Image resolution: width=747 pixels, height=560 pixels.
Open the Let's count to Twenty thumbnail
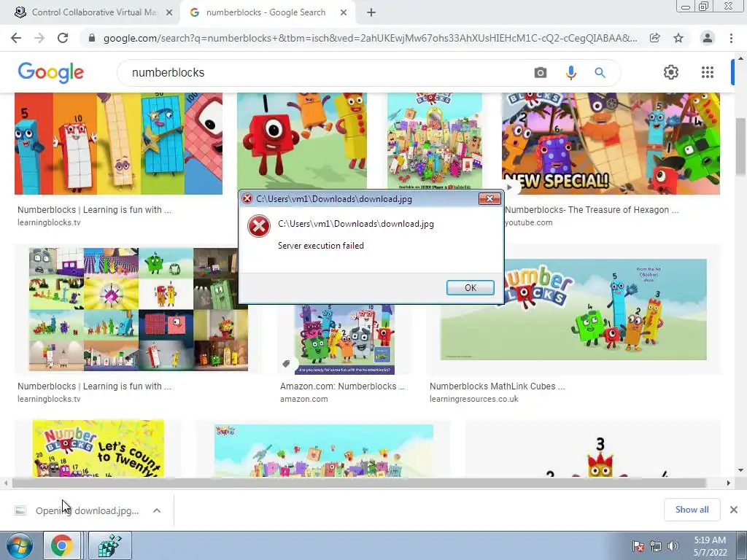[98, 448]
